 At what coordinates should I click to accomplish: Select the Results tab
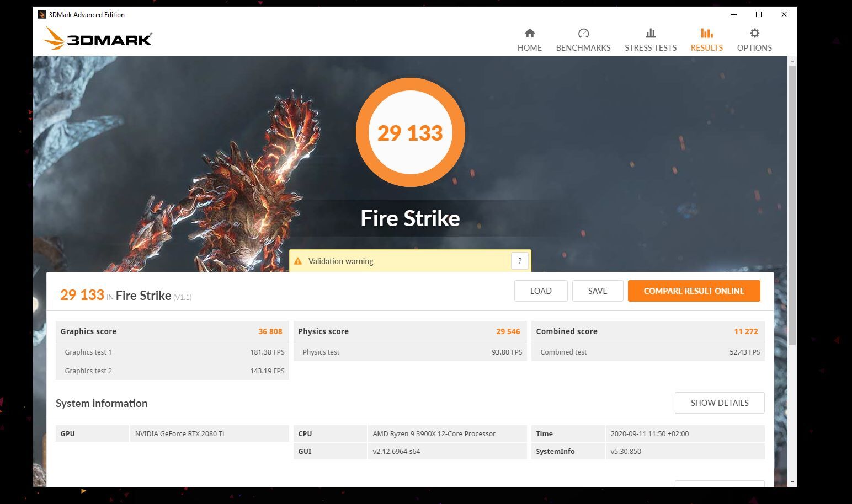coord(706,40)
